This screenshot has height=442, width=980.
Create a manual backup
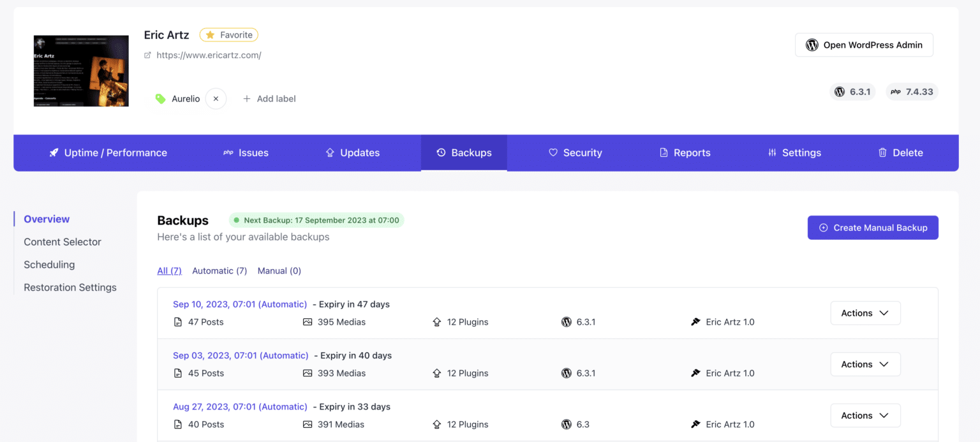873,228
